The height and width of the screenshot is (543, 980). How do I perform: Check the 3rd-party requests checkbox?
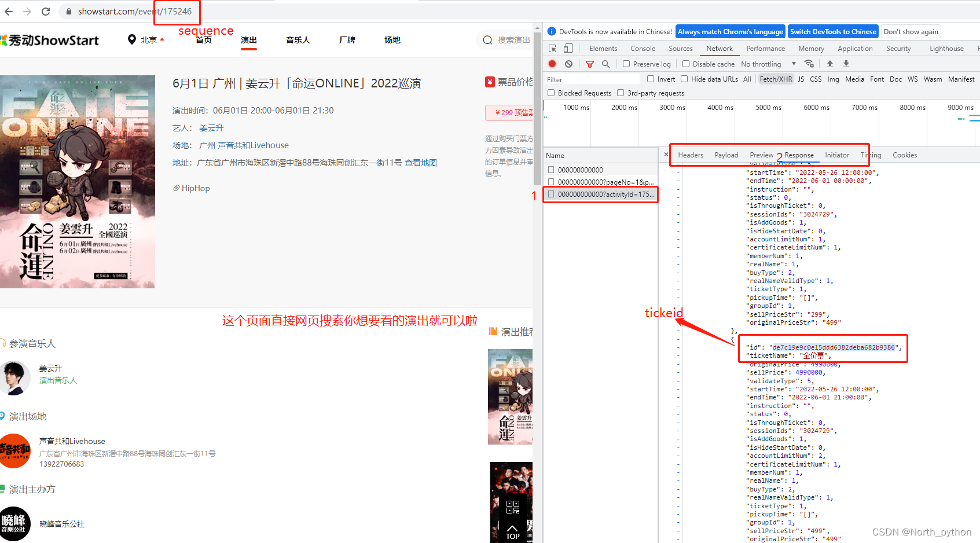tap(621, 93)
